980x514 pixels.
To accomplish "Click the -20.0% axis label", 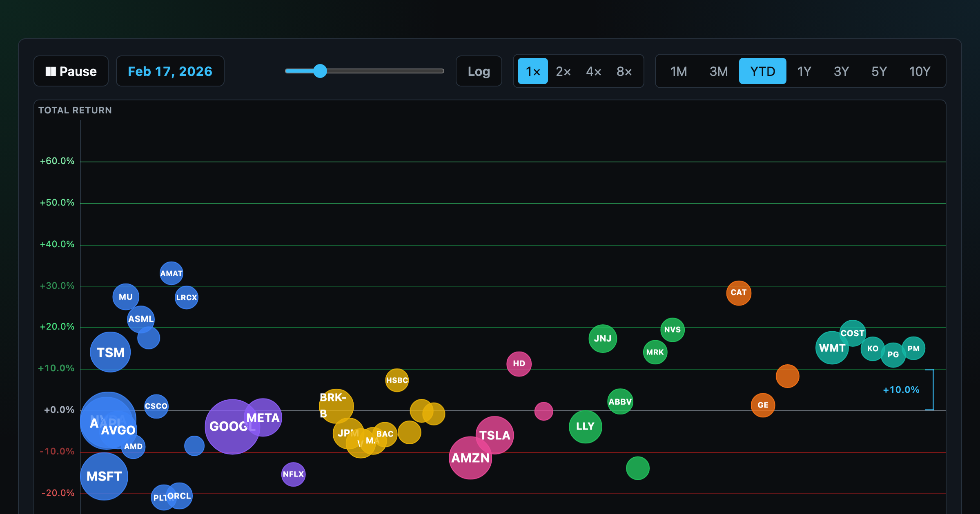I will click(58, 493).
